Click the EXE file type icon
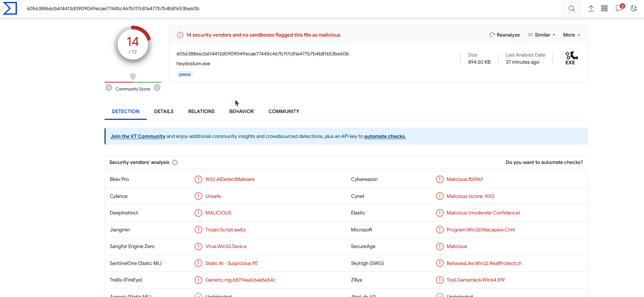This screenshot has width=644, height=297. pos(570,58)
